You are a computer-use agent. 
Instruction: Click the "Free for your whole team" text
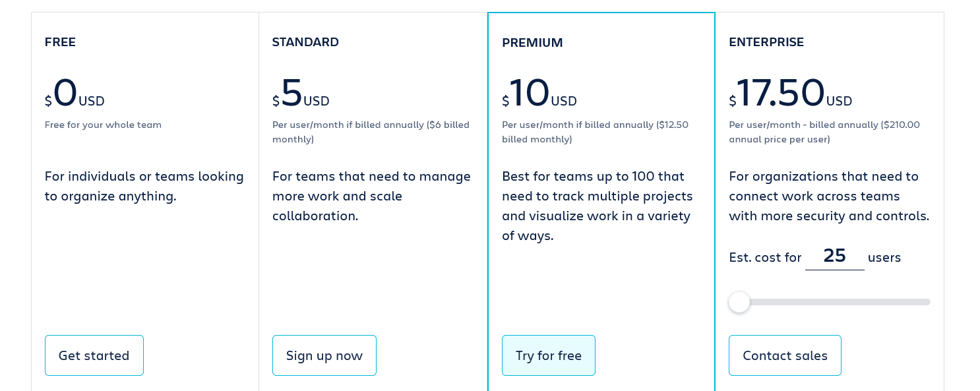(x=103, y=125)
